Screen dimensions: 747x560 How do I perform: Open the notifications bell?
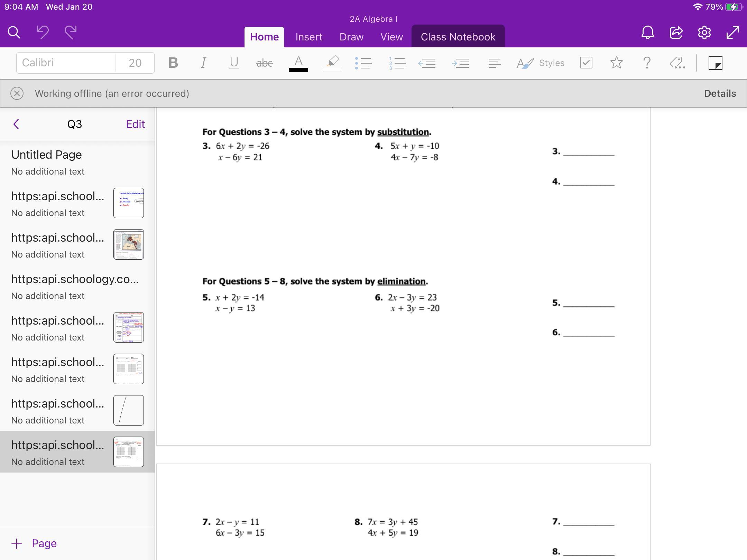pos(647,32)
